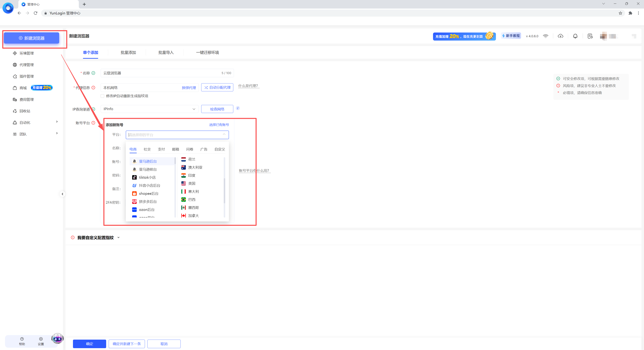Open 环境管理 in the sidebar
Screen dimensions: 644x350
(x=26, y=53)
